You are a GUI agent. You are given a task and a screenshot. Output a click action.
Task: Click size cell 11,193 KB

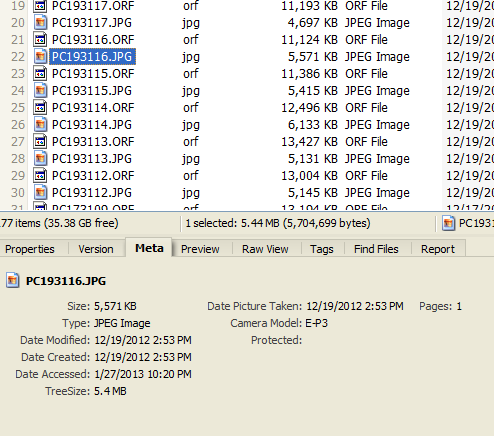[x=309, y=6]
